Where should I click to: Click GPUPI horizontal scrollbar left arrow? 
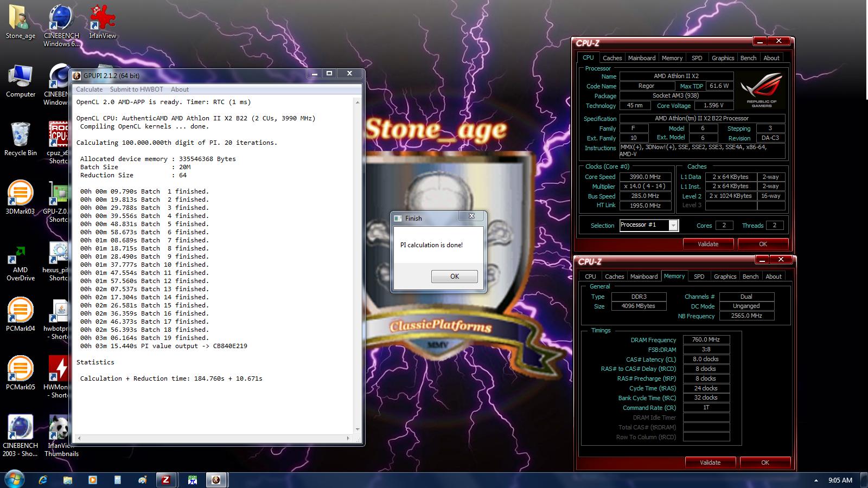point(79,438)
